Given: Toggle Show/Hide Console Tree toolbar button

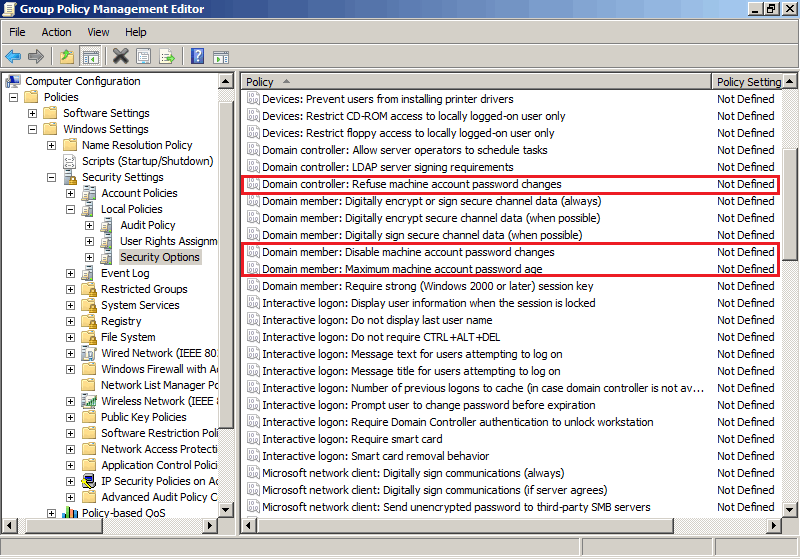Looking at the screenshot, I should click(90, 56).
